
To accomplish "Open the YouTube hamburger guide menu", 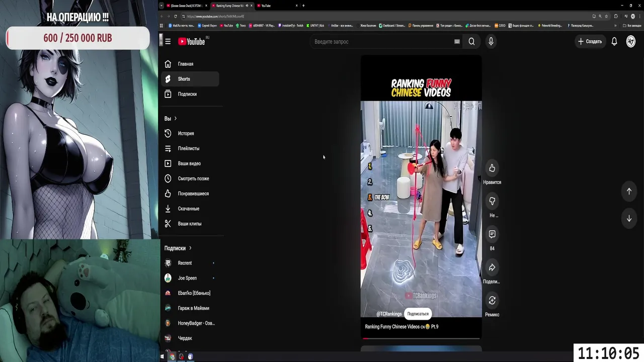I will [x=168, y=42].
